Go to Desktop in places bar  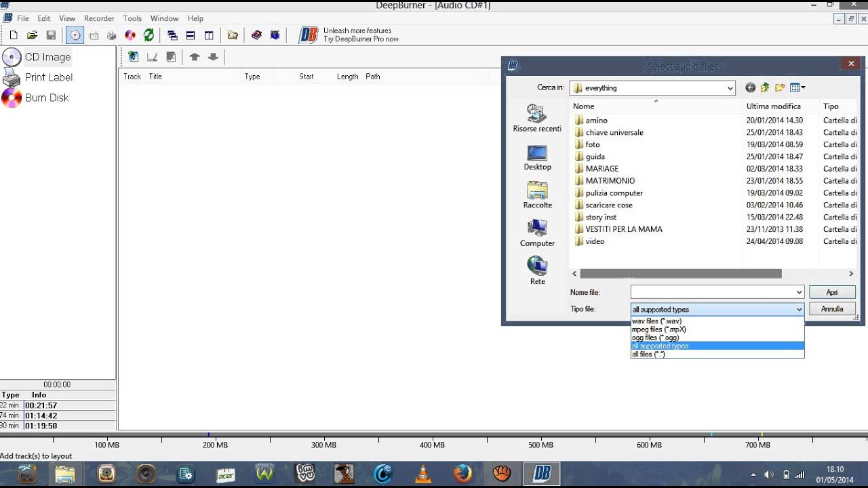(537, 157)
